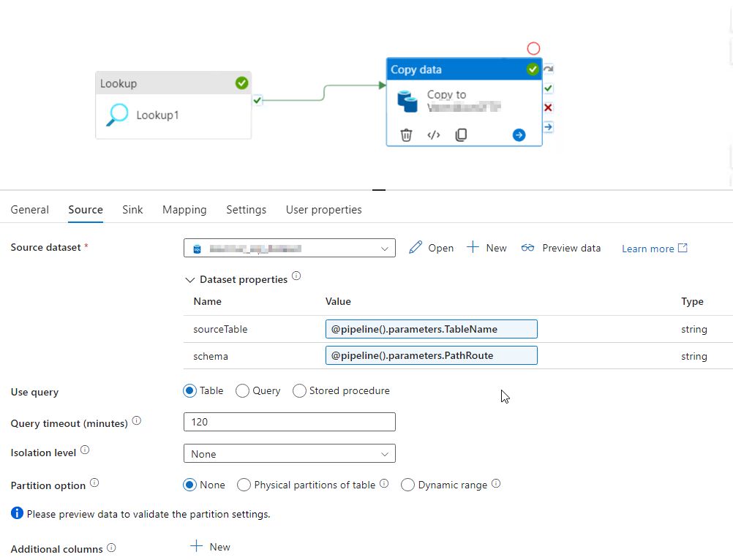Click the pencil icon for Open dataset
The height and width of the screenshot is (560, 733).
coord(415,248)
